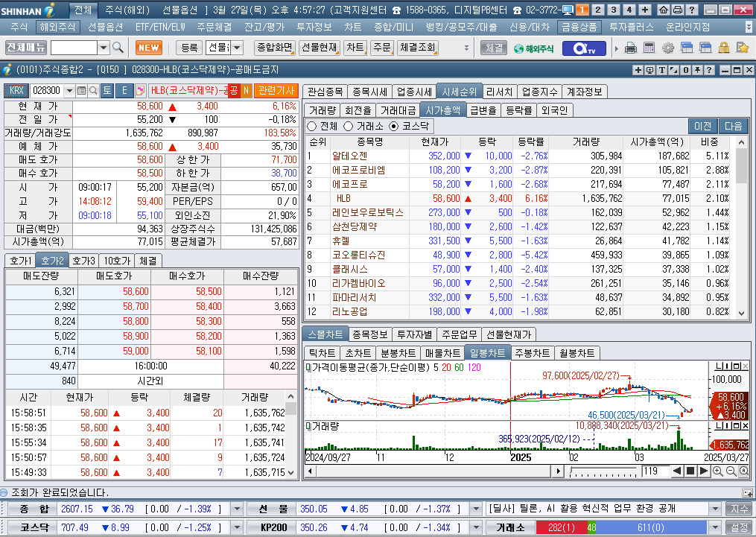This screenshot has height=537, width=756.
Task: Open the news headline dropdown
Action: coord(715,509)
